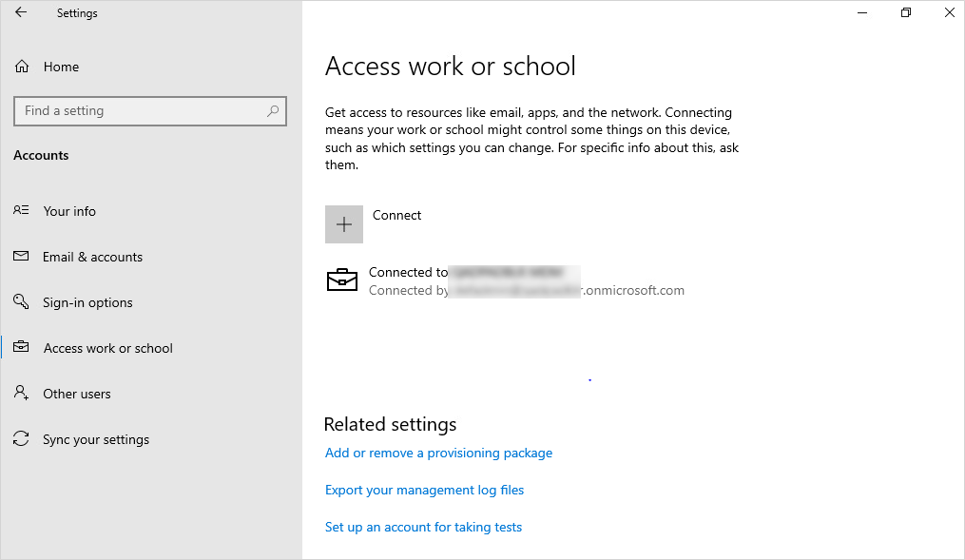This screenshot has height=560, width=965.
Task: Restore down the Settings window
Action: tap(906, 13)
